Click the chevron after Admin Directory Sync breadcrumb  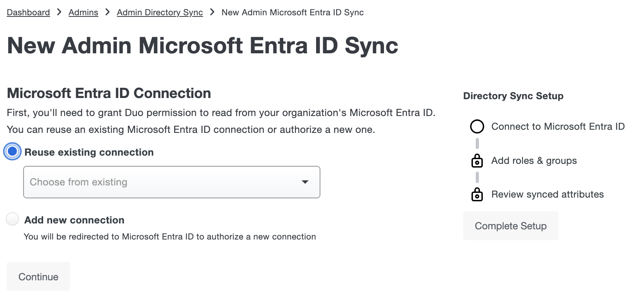212,12
